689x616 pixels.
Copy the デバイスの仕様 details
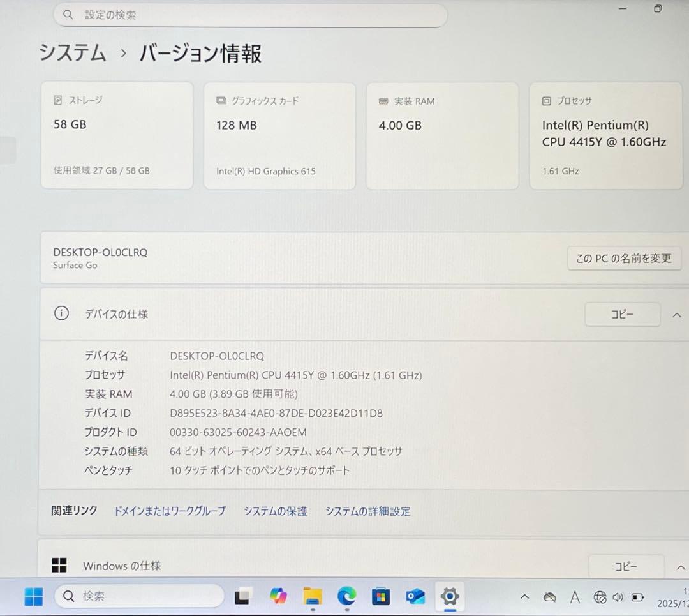[x=622, y=314]
